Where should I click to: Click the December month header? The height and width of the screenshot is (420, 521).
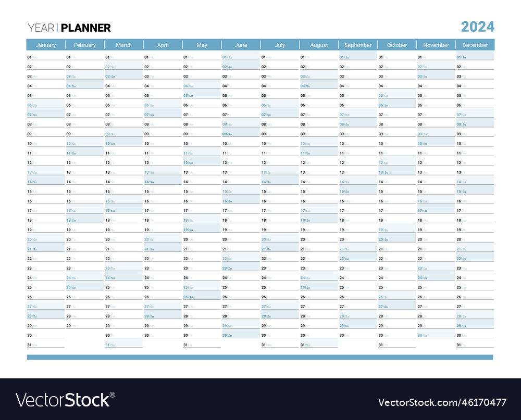(x=475, y=45)
